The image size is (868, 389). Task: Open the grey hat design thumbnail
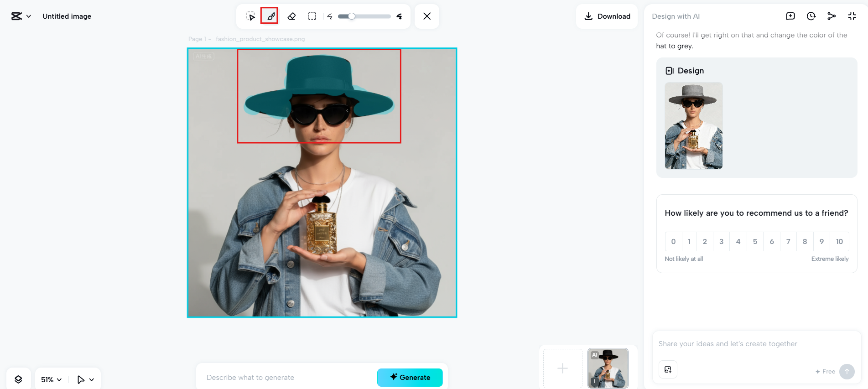point(694,126)
